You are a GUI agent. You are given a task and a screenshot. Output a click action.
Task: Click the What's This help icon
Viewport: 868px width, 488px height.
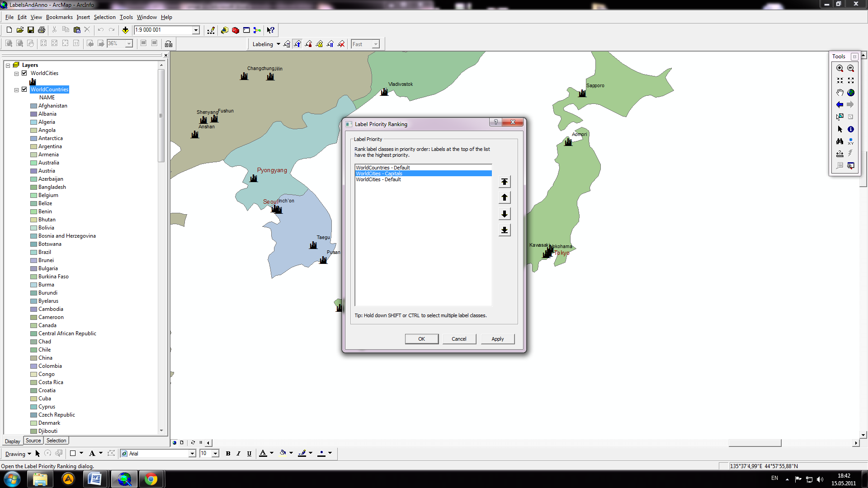point(270,30)
